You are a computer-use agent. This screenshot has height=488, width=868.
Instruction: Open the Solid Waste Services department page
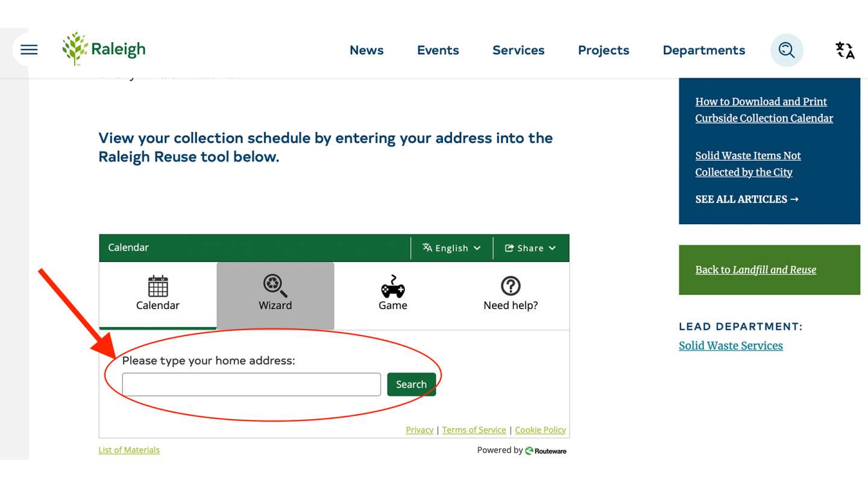(x=731, y=345)
